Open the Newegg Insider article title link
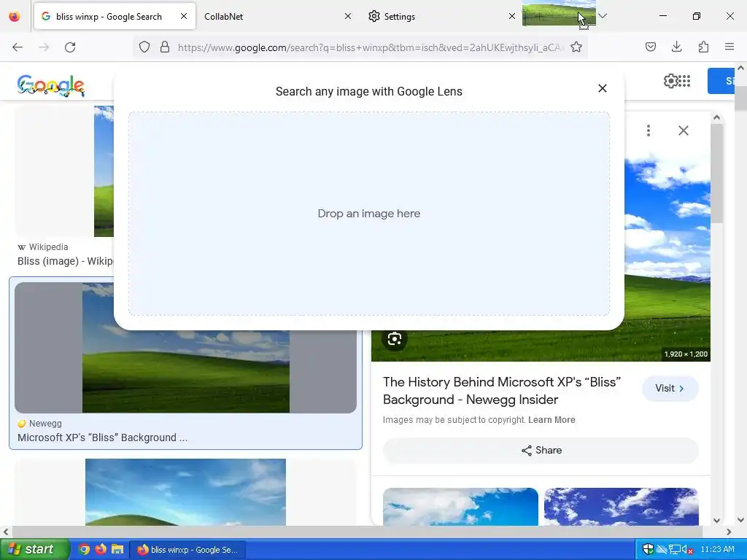The width and height of the screenshot is (747, 560). point(502,391)
